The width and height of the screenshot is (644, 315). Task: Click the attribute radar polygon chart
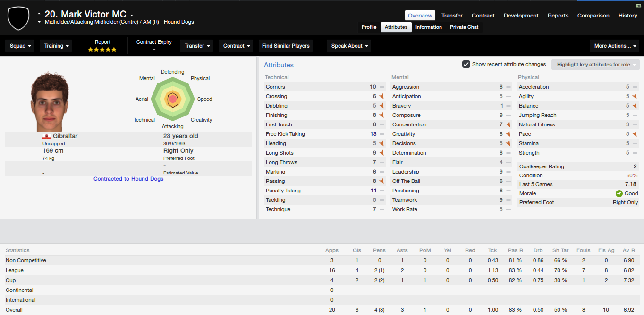click(173, 99)
